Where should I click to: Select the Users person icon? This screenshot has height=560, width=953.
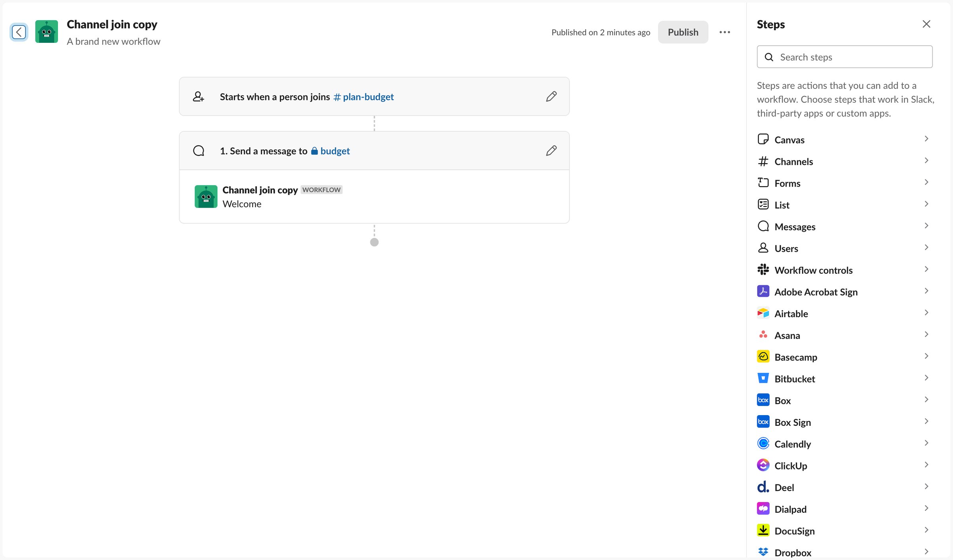[763, 248]
